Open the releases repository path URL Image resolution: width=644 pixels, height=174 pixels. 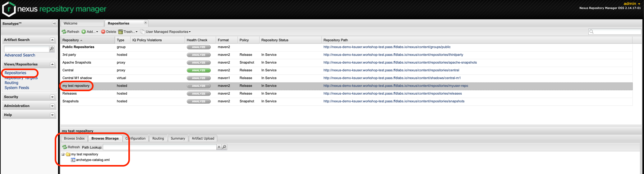tap(393, 94)
